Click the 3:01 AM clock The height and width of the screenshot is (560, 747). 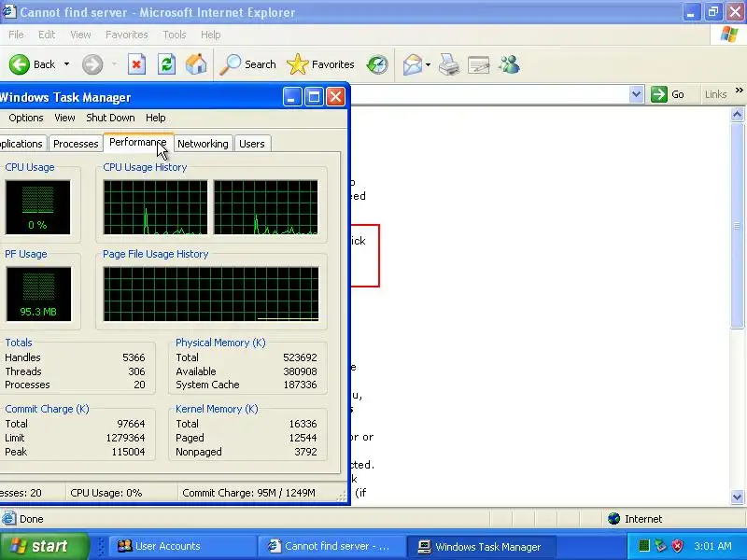[712, 546]
